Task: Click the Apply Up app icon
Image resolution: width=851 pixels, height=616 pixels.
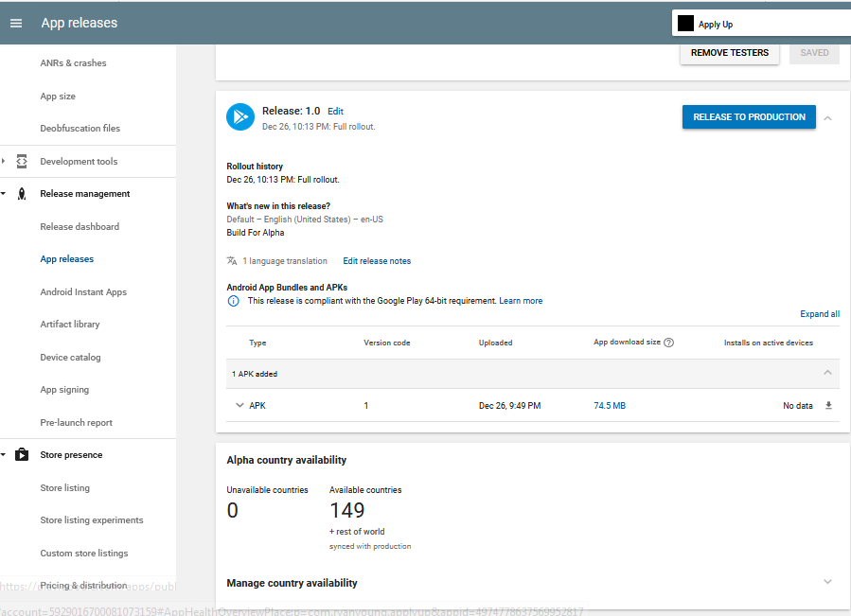Action: 686,22
